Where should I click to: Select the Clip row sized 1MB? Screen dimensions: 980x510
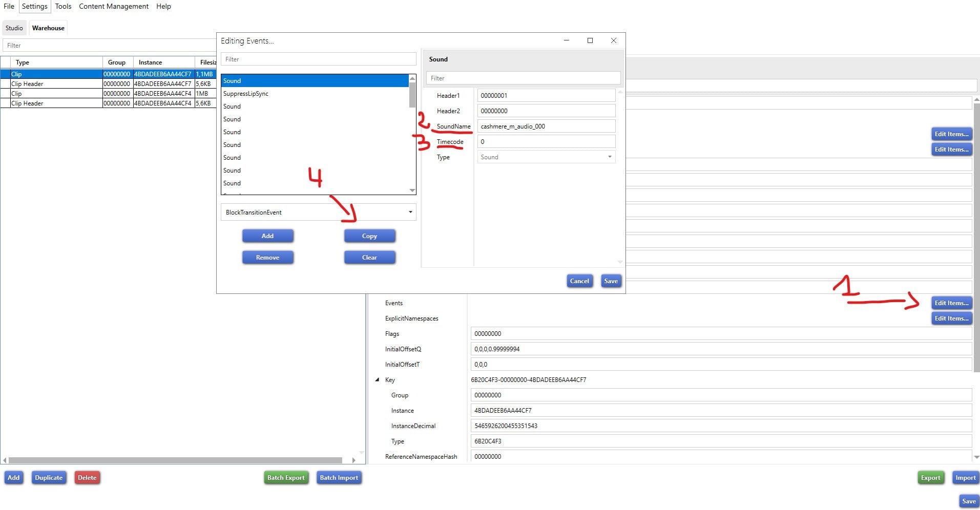click(x=108, y=94)
